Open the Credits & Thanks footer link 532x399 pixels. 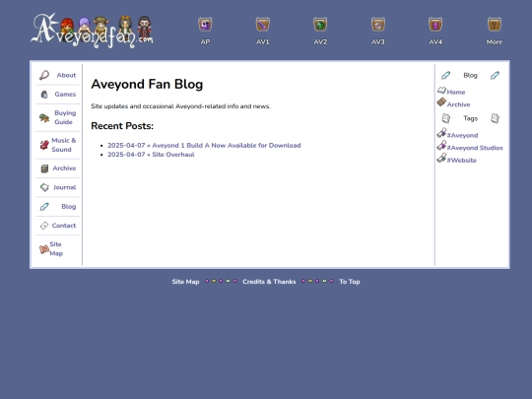[269, 282]
